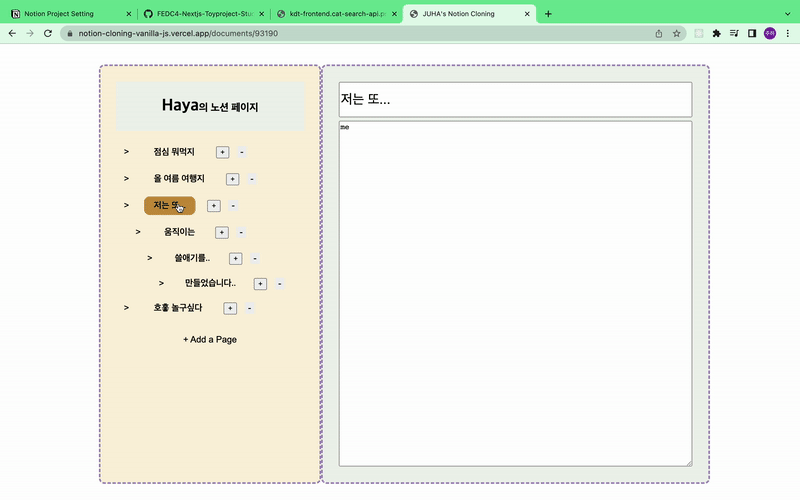The image size is (800, 500).
Task: Reload the current page
Action: (x=48, y=33)
